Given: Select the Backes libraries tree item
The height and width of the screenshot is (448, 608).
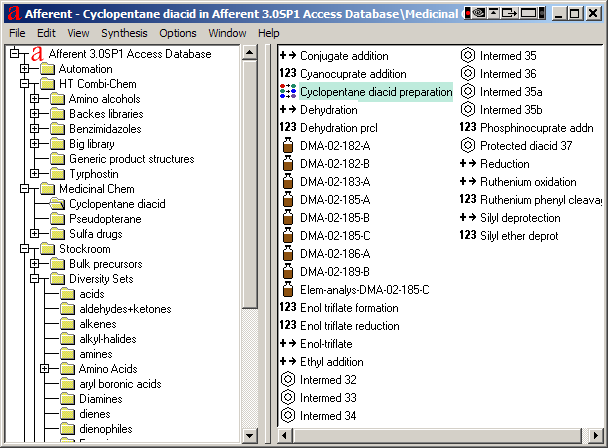Looking at the screenshot, I should [106, 114].
